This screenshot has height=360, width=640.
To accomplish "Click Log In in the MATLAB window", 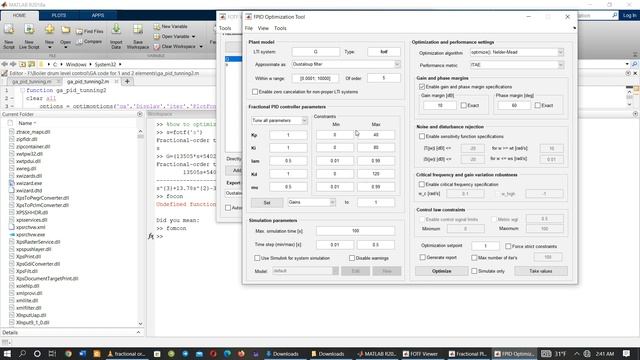I will [x=629, y=15].
